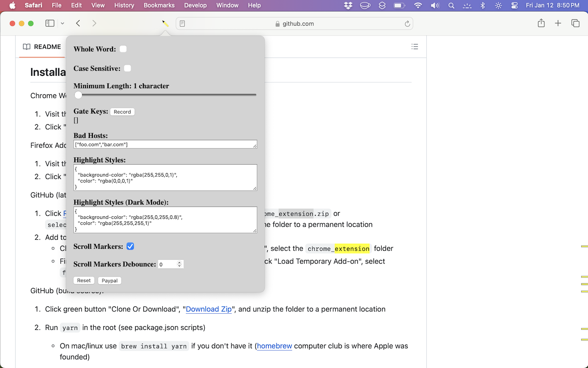Image resolution: width=588 pixels, height=368 pixels.
Task: Open the Develop menu
Action: click(x=195, y=6)
